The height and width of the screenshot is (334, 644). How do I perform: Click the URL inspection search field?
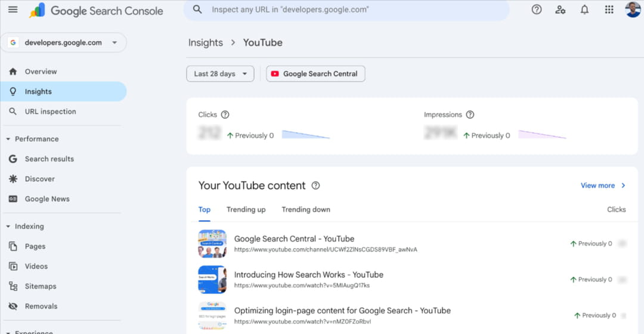346,10
